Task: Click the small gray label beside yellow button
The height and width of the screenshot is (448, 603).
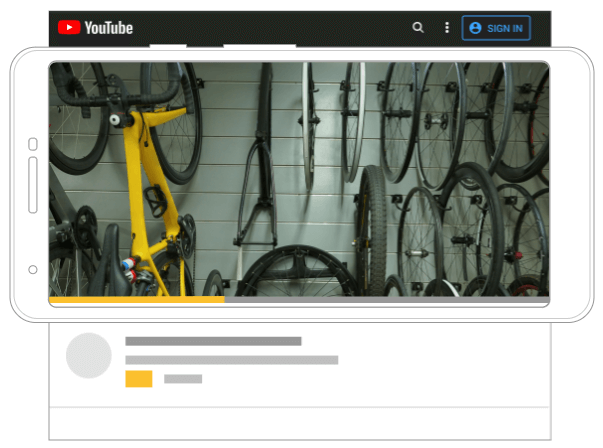Action: (x=183, y=379)
